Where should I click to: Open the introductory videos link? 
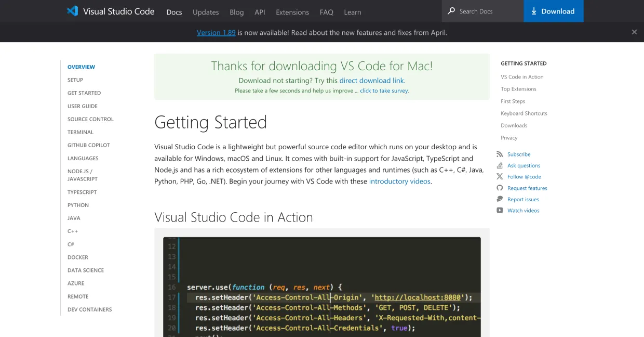tap(400, 182)
